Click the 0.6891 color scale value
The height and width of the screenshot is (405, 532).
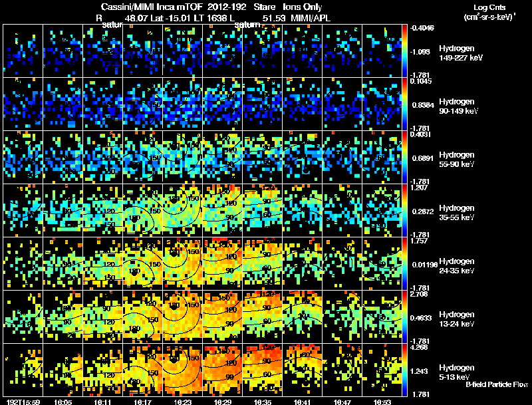423,158
